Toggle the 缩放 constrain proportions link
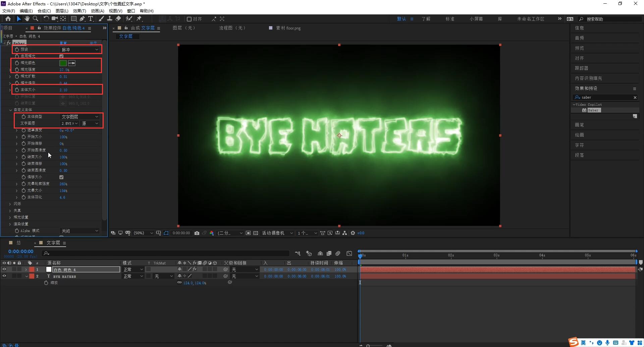Viewport: 644px width, 347px height. tap(179, 283)
